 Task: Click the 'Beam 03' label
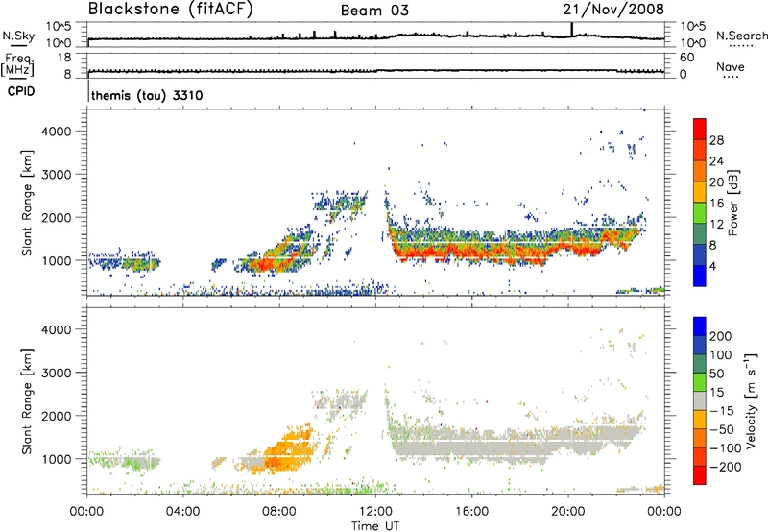tap(374, 11)
